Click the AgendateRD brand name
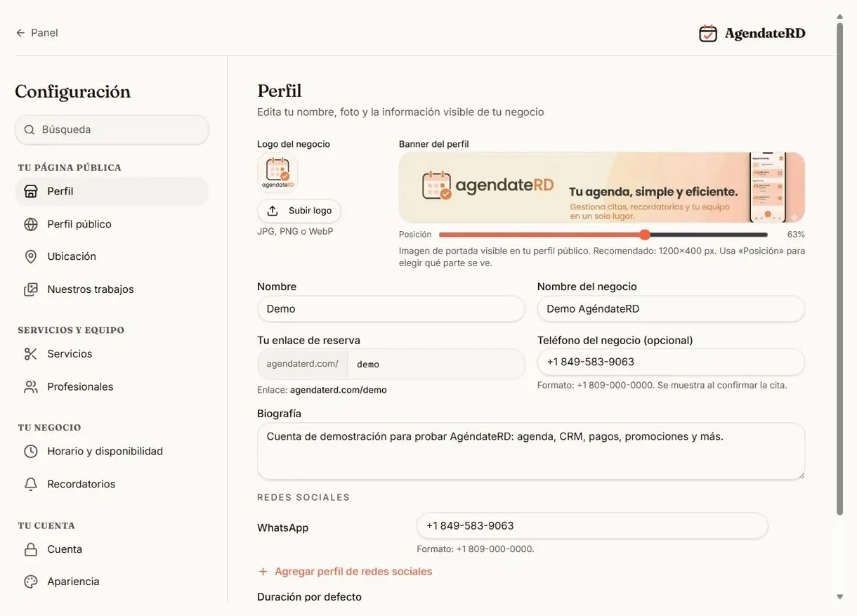The height and width of the screenshot is (616, 857). pos(765,33)
